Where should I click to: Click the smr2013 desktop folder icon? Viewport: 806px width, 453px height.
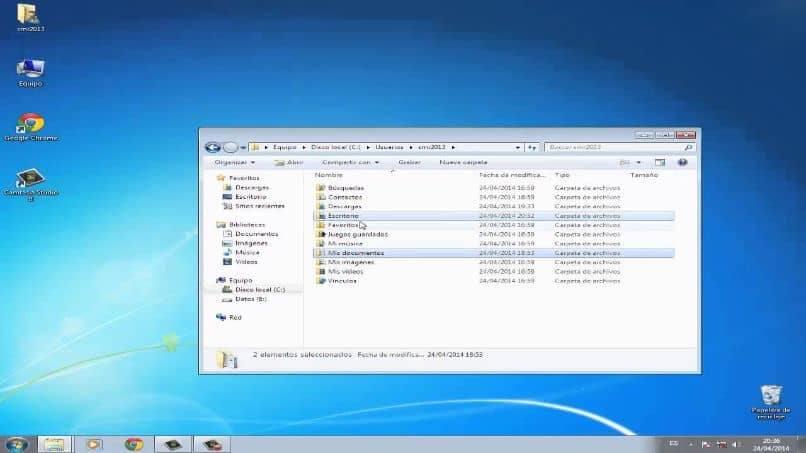click(30, 17)
